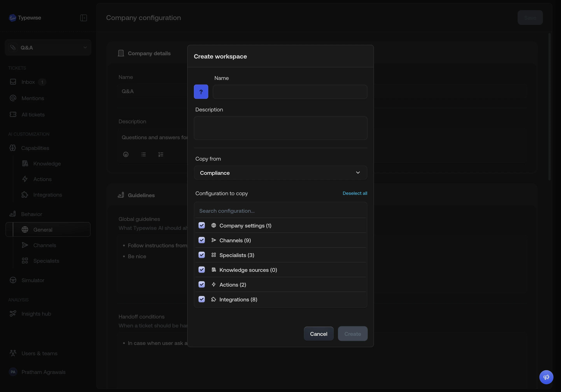Deselect the Channels (9) checkbox
The width and height of the screenshot is (561, 392).
(201, 240)
